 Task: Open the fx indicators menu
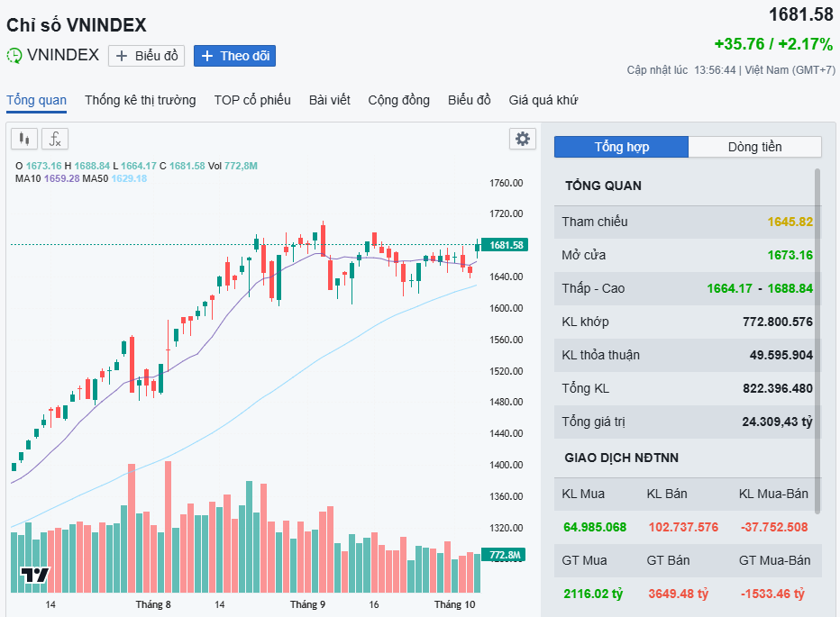(x=55, y=139)
